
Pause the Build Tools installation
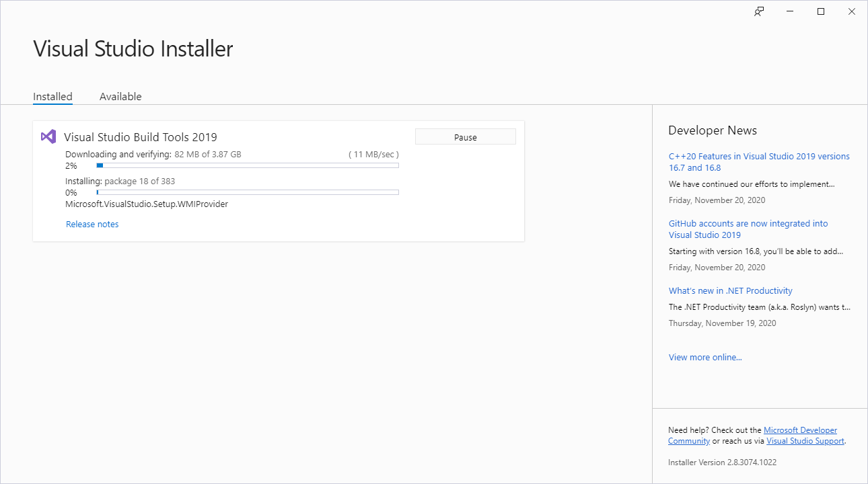click(x=465, y=136)
